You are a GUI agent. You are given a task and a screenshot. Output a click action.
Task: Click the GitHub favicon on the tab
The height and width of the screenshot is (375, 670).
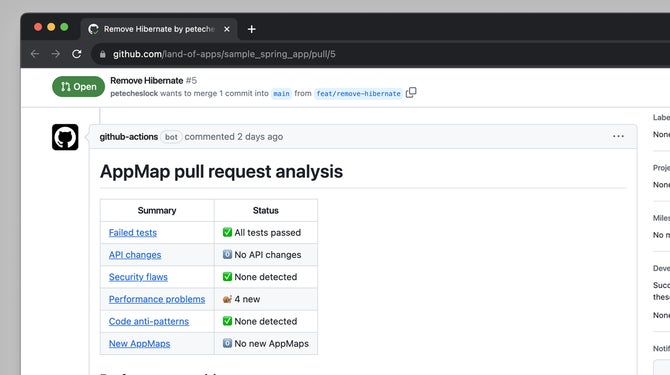[93, 29]
